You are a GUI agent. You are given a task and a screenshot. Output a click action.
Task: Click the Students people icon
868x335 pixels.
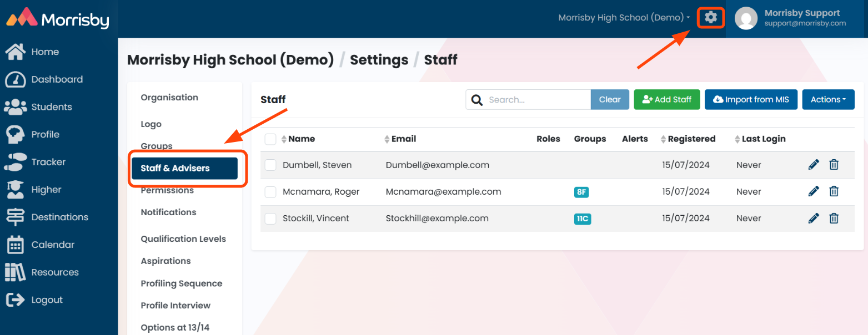15,106
